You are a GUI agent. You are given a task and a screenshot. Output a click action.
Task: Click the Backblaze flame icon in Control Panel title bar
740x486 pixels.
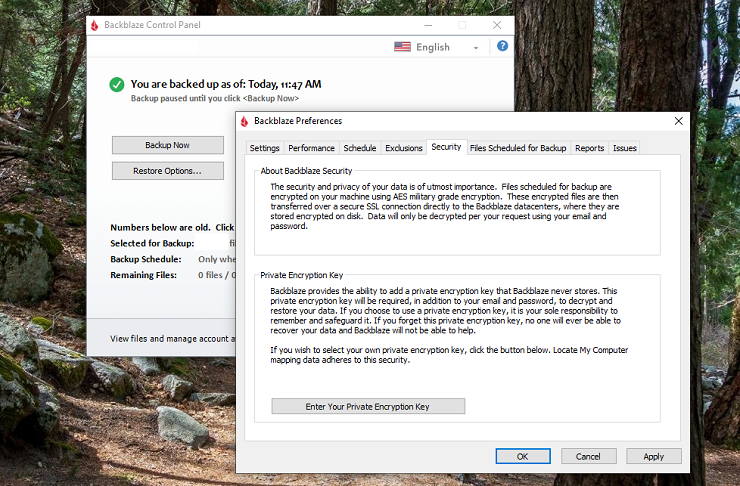94,25
